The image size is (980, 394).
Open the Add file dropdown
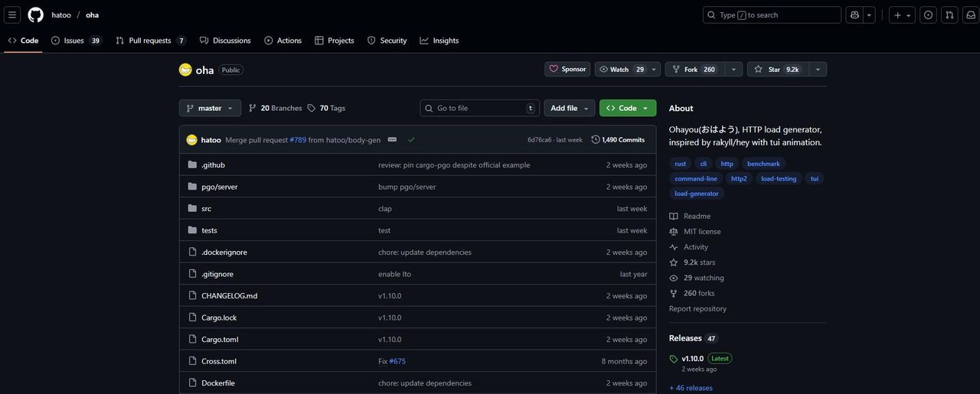[x=570, y=108]
